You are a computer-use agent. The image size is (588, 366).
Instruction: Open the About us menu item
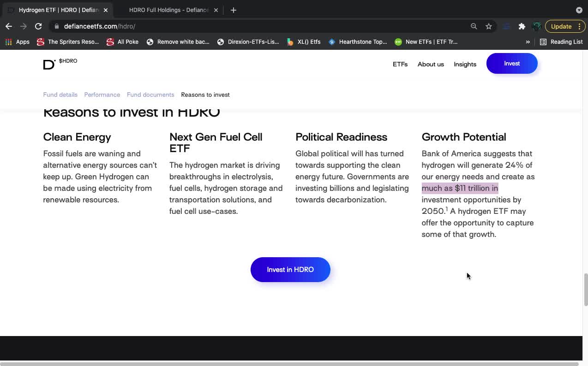[x=431, y=64]
